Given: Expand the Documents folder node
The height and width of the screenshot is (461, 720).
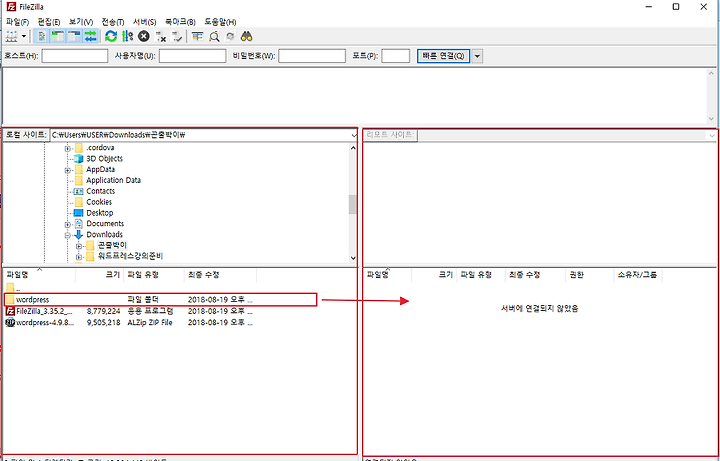Looking at the screenshot, I should 68,224.
